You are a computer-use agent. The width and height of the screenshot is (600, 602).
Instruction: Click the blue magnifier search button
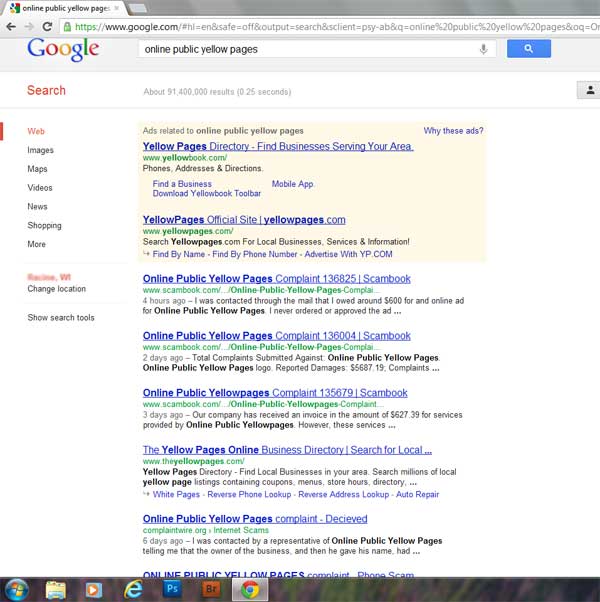click(529, 48)
